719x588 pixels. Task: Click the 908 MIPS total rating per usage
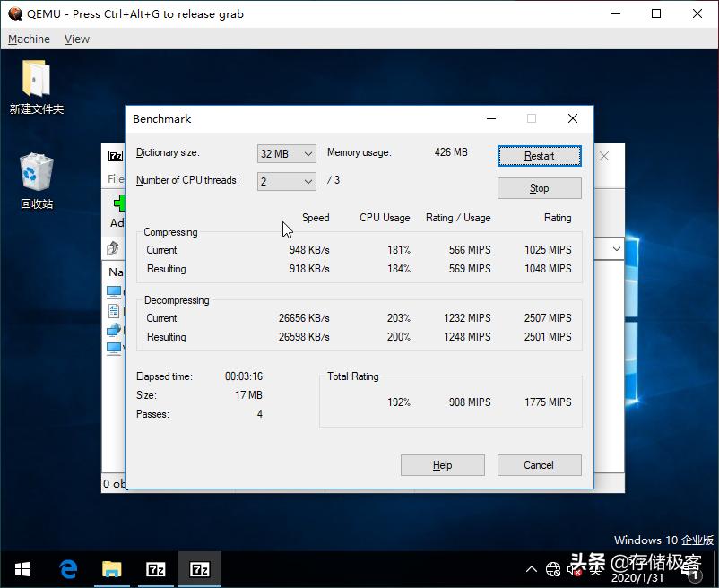[x=470, y=402]
